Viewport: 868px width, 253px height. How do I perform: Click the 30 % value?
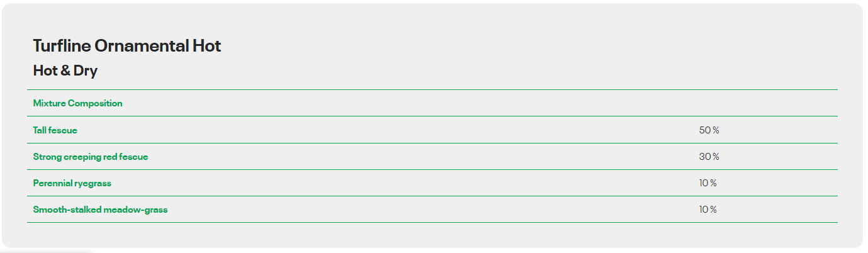[709, 157]
